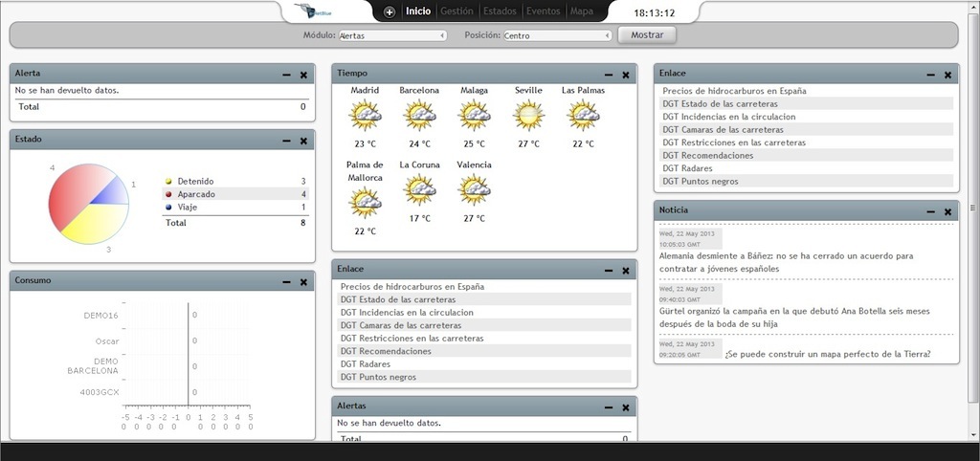
Task: Open the Módulo dropdown showing Alertas
Action: point(392,35)
